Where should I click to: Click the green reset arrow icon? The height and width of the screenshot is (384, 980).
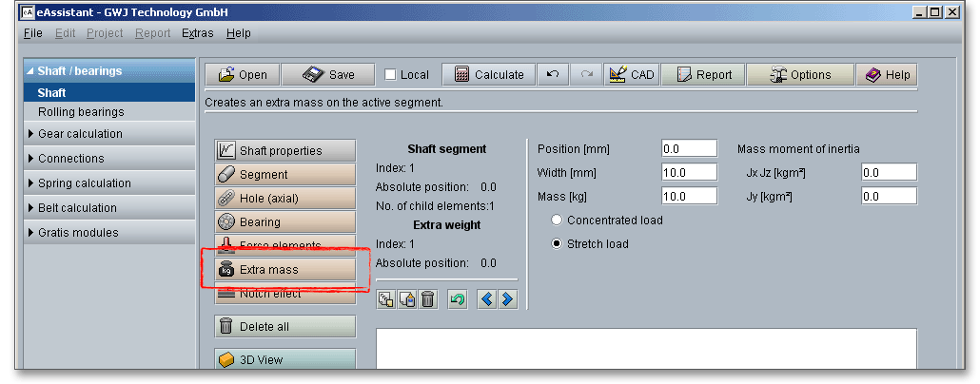458,299
